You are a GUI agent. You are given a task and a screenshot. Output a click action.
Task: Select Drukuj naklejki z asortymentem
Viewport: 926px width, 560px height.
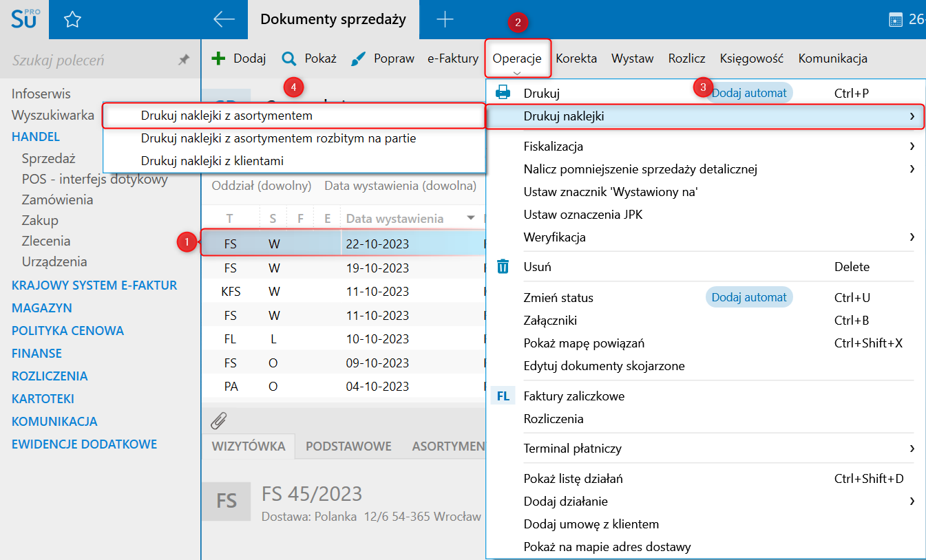294,116
